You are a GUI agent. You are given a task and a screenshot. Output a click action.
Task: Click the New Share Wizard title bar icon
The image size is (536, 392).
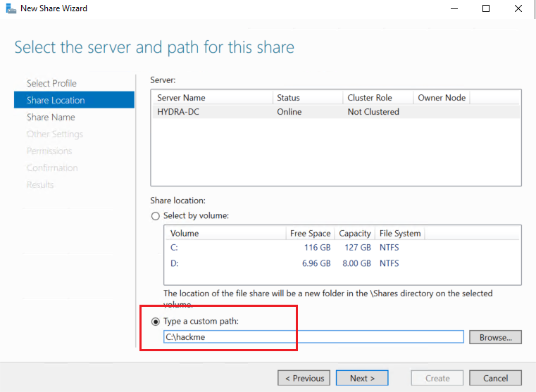9,9
